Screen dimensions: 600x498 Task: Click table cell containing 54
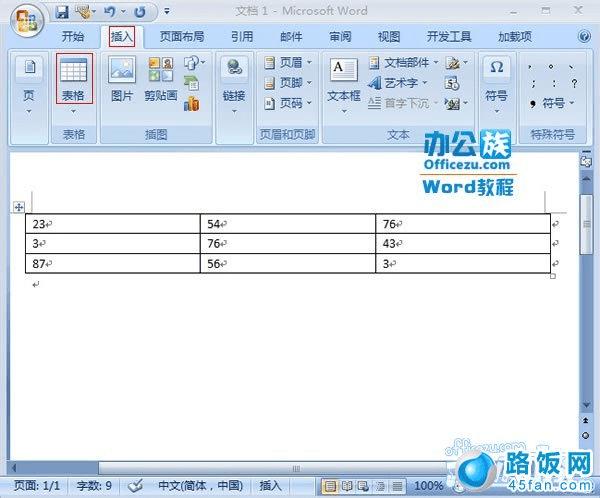tap(288, 224)
